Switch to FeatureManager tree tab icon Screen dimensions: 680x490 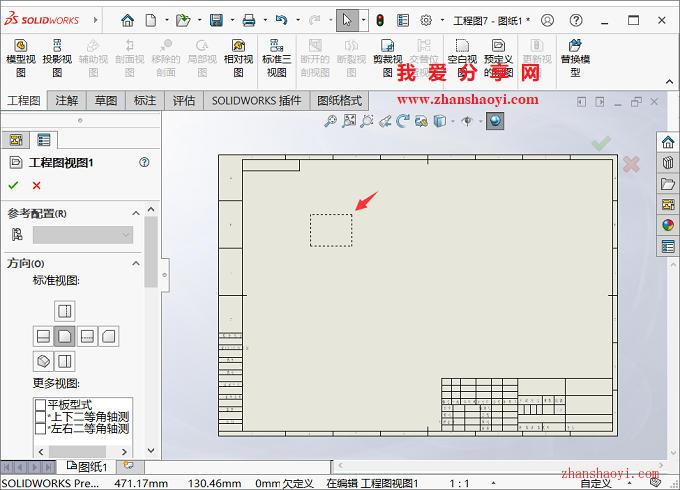pos(16,140)
